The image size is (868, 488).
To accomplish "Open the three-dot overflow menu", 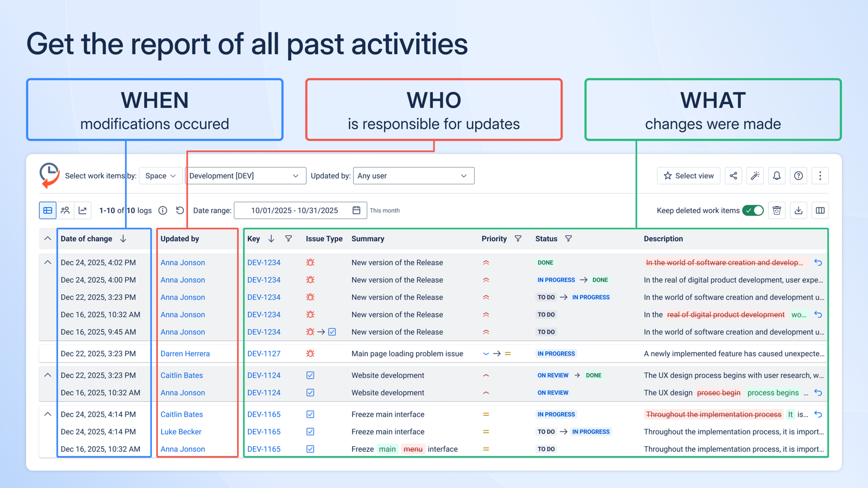I will [x=820, y=176].
